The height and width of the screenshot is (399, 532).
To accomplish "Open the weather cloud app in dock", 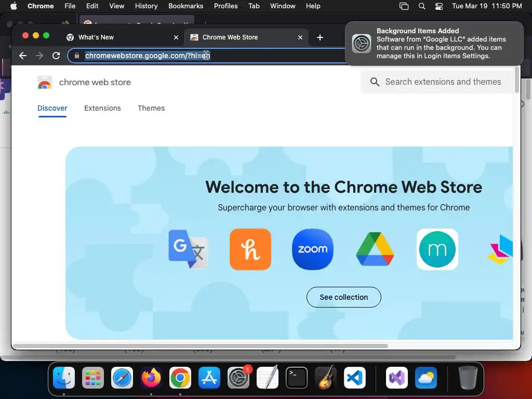I will click(x=426, y=378).
